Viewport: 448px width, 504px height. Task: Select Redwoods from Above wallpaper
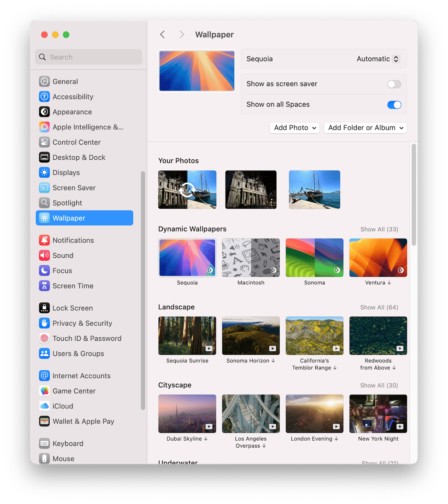(378, 336)
